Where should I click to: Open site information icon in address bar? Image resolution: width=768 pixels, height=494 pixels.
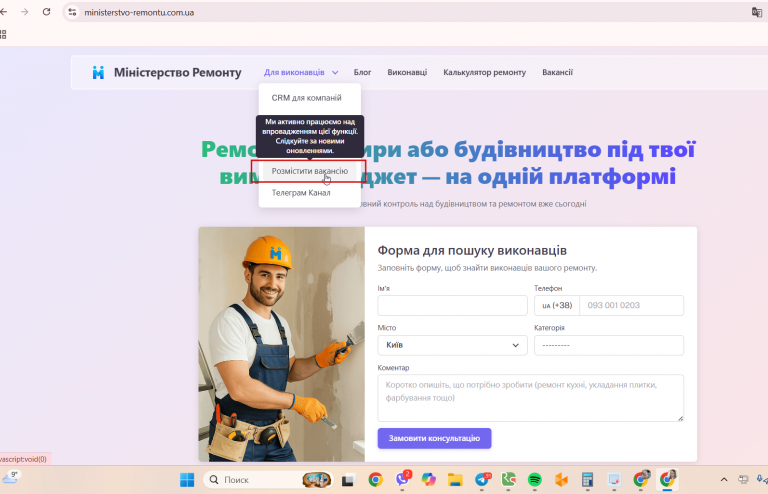[72, 12]
